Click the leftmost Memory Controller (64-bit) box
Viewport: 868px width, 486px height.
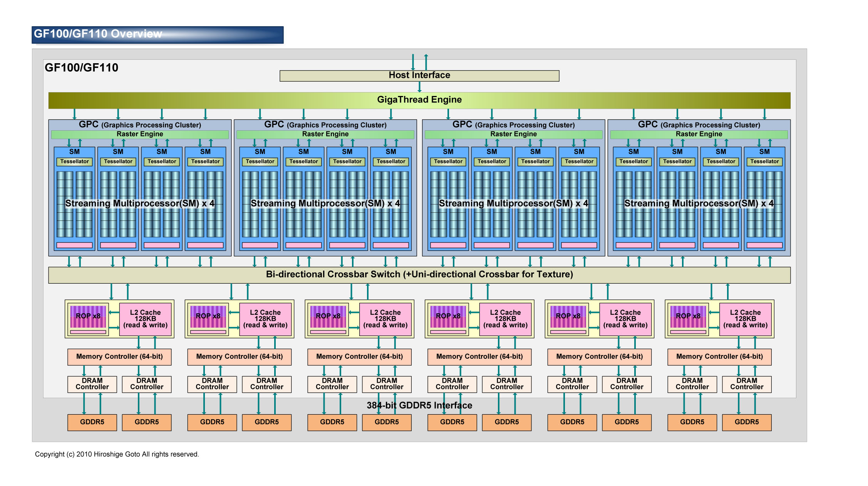click(x=119, y=357)
